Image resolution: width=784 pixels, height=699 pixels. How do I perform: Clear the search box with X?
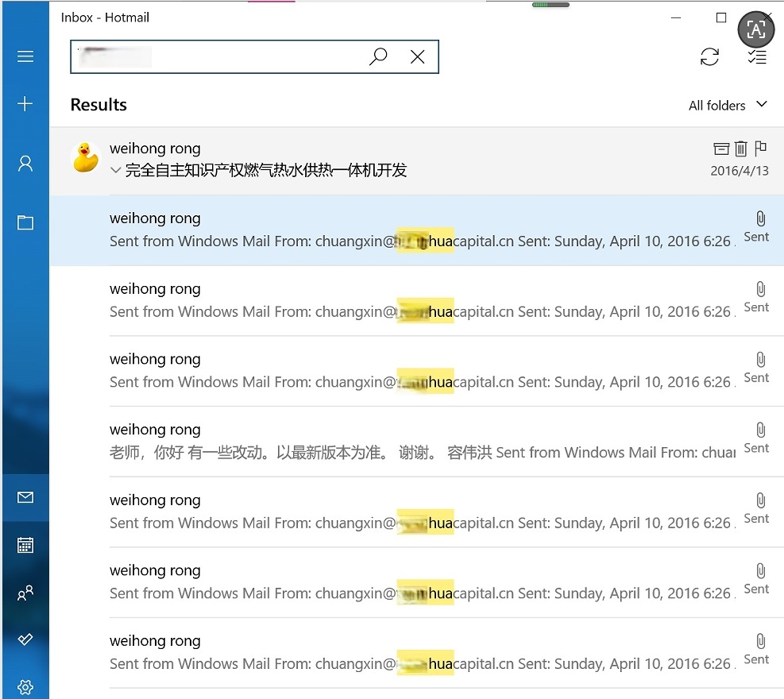coord(417,56)
